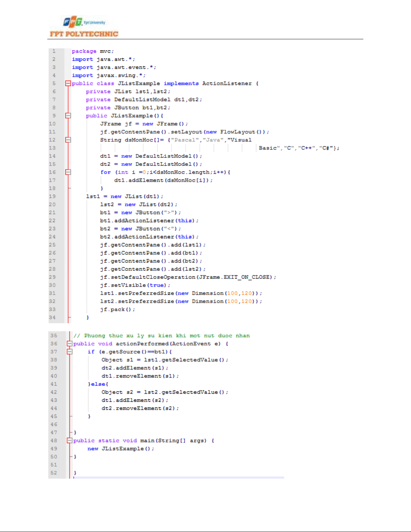Click the FPT Polytechnic logo
Viewport: 411px width, 532px height.
coord(84,27)
